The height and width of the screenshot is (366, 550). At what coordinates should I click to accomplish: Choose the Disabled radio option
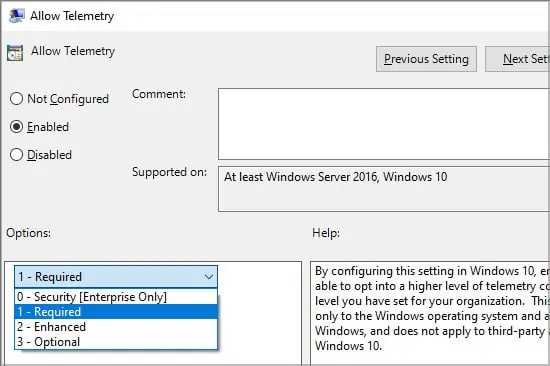pos(16,155)
